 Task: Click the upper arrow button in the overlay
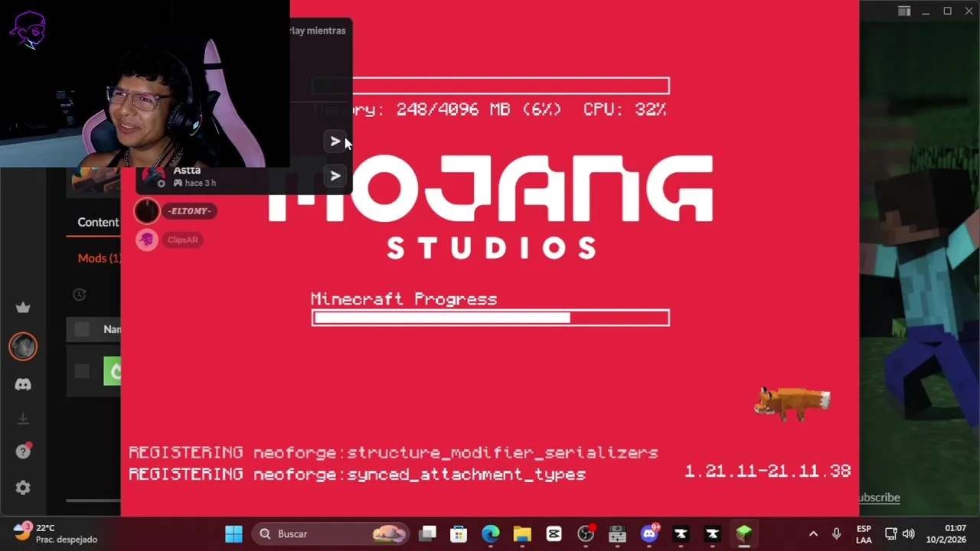pos(335,142)
